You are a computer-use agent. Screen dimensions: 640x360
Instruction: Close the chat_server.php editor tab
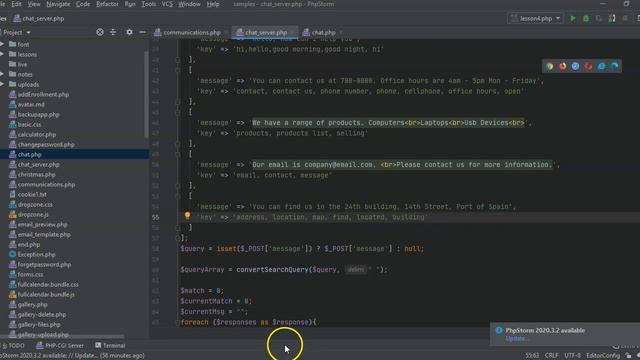(x=292, y=33)
